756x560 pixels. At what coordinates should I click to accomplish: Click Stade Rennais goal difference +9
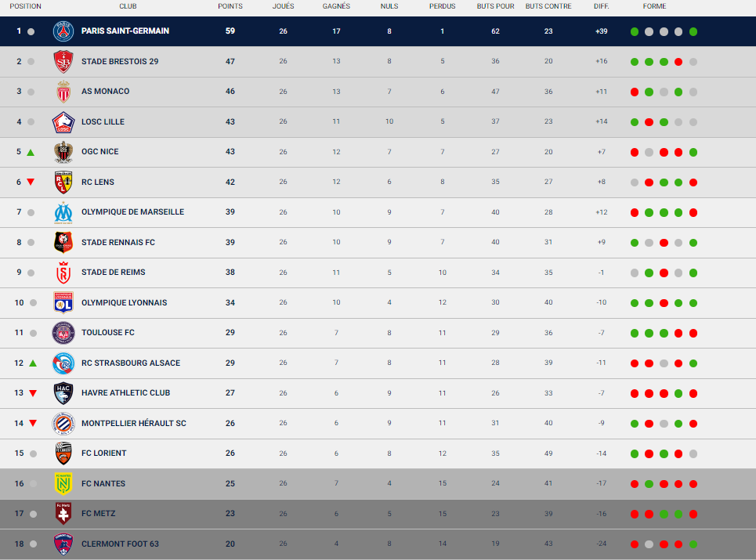601,242
